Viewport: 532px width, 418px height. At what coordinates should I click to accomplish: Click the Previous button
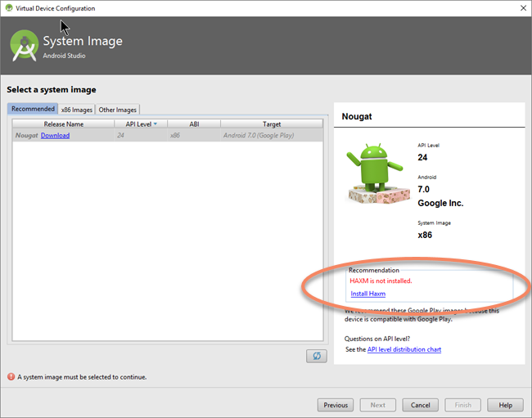(336, 405)
